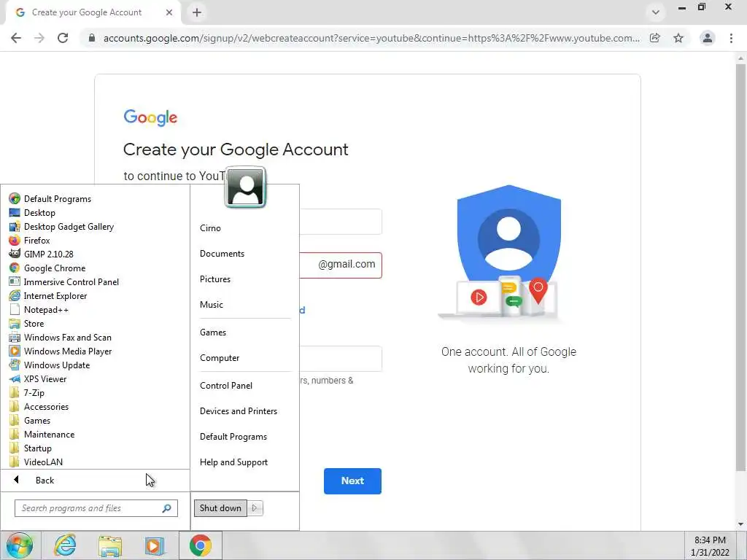
Task: Click the Shut down button
Action: [220, 507]
